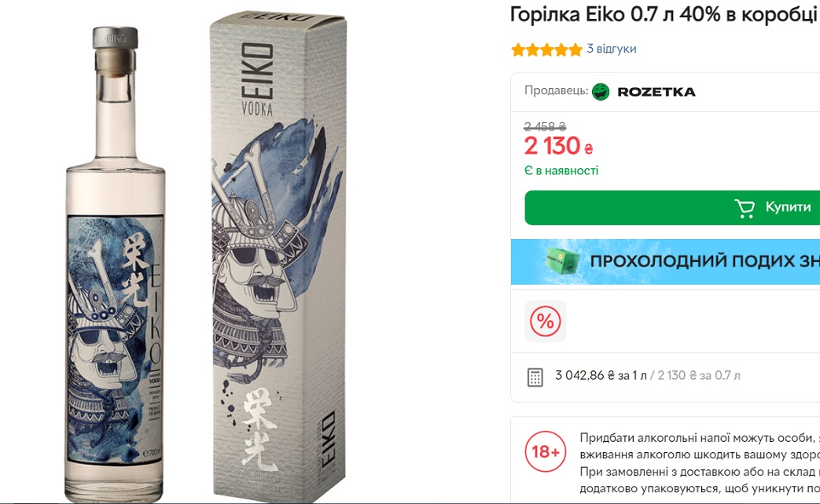Click the calculator price-per-liter icon
The width and height of the screenshot is (820, 504).
535,377
